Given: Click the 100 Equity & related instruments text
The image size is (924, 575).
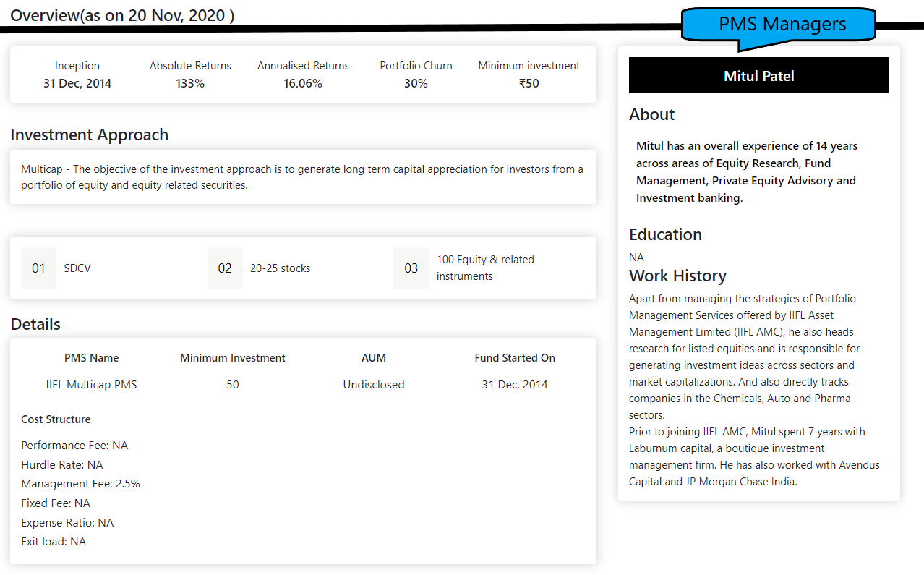Looking at the screenshot, I should [485, 268].
